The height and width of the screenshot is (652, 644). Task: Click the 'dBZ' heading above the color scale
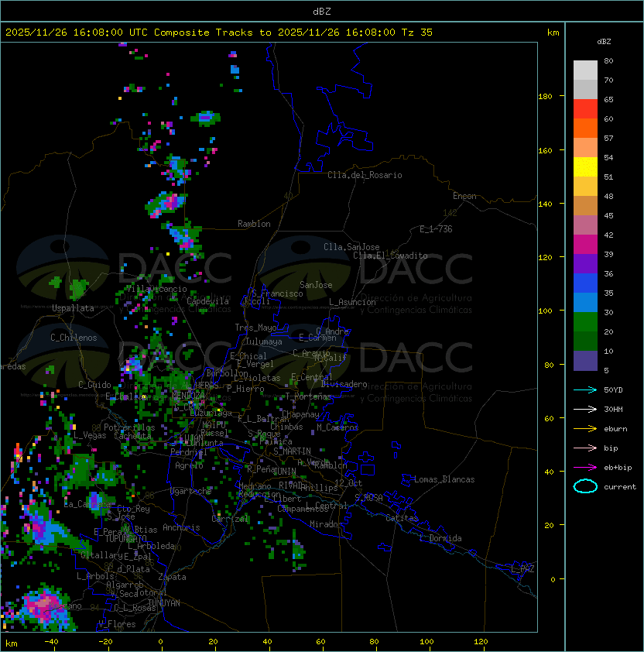pyautogui.click(x=604, y=42)
